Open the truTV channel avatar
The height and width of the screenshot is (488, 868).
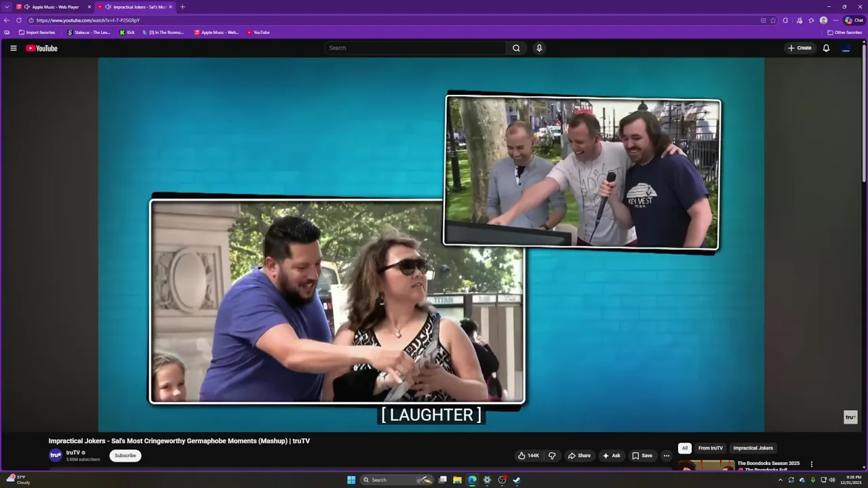[56, 455]
